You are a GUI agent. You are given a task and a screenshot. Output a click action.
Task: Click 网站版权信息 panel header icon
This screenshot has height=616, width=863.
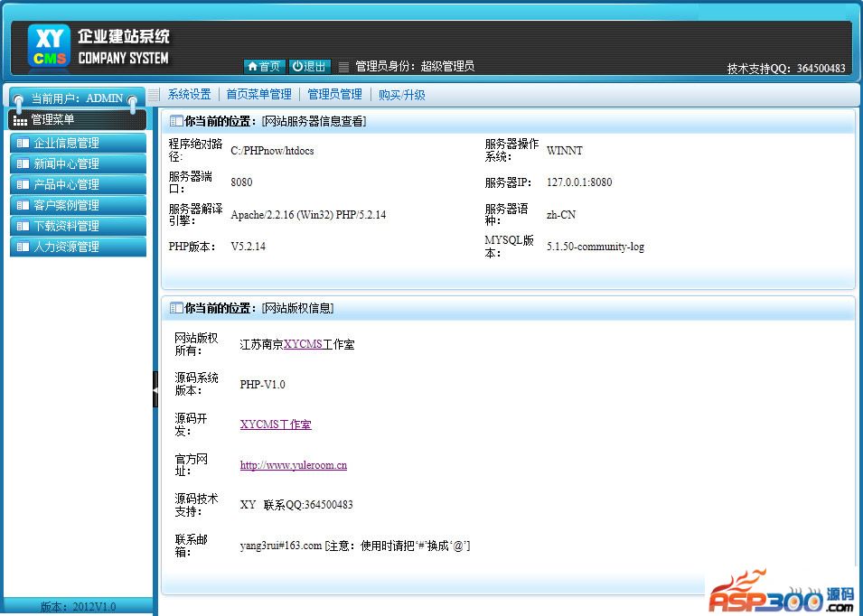point(176,308)
